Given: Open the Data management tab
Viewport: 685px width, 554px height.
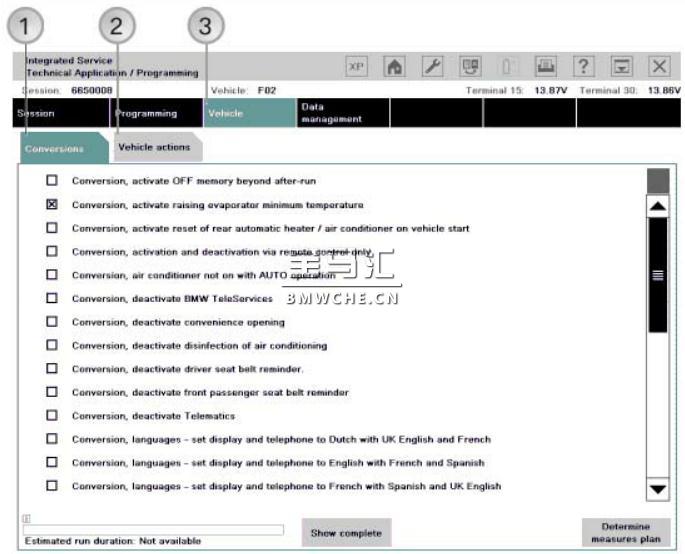Looking at the screenshot, I should tap(330, 113).
